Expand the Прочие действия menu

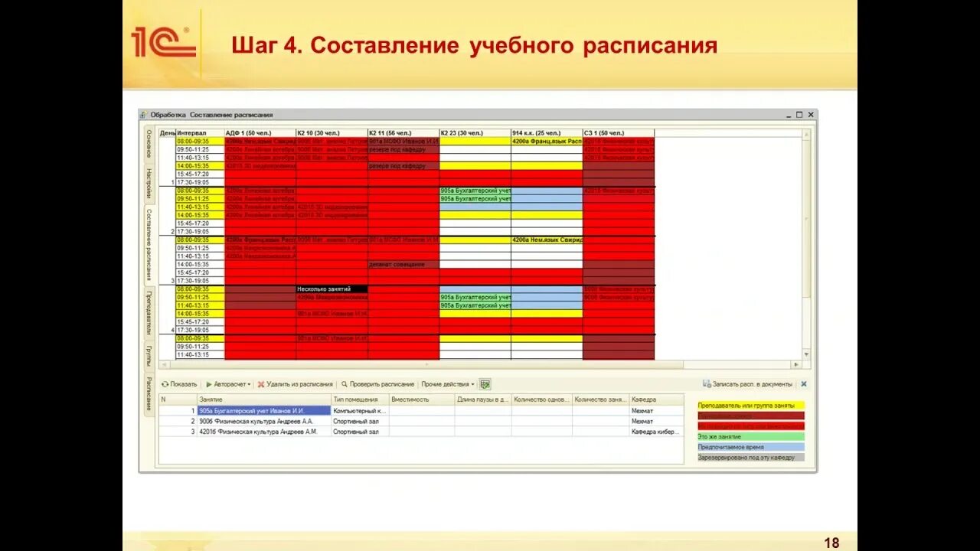click(448, 384)
